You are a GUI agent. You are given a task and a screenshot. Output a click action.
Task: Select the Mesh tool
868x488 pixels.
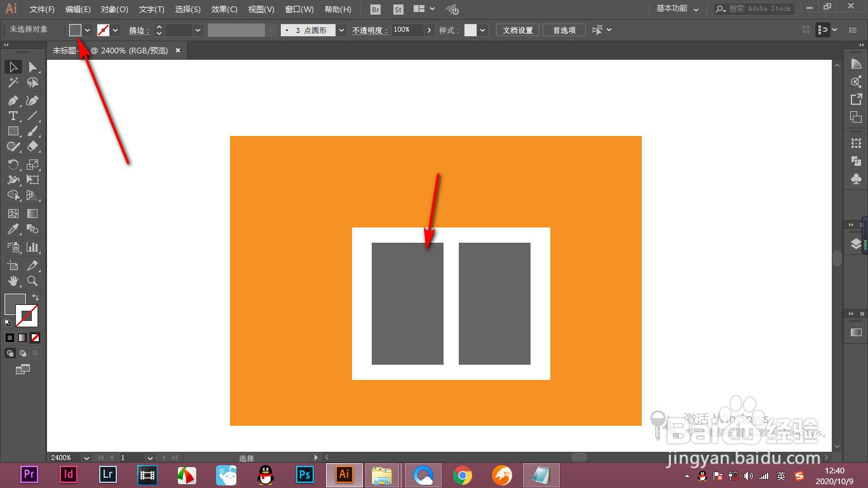[x=13, y=213]
